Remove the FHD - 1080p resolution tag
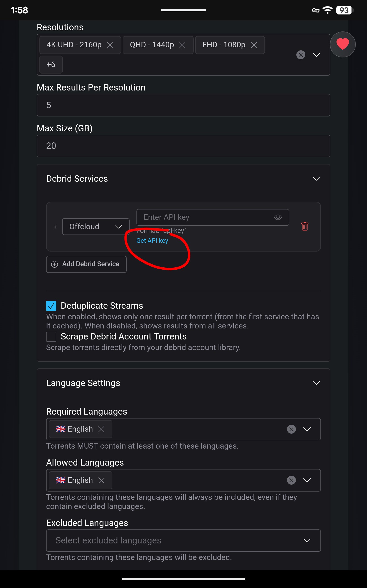 click(254, 45)
